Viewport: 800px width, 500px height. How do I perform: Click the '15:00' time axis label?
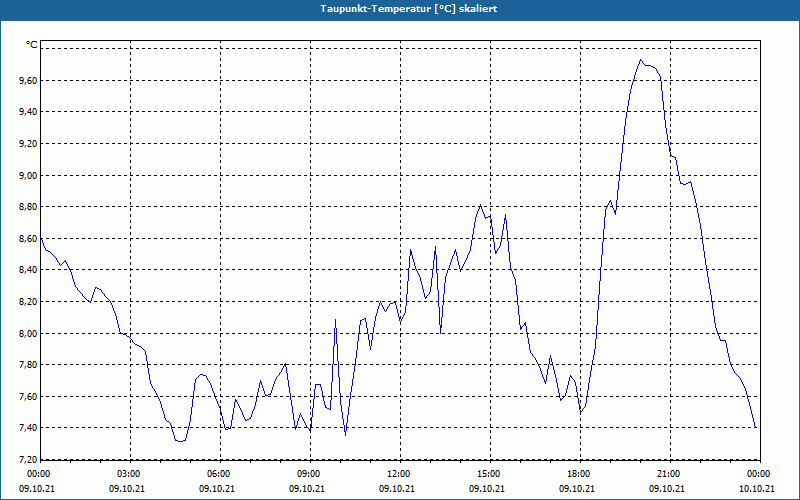click(487, 474)
